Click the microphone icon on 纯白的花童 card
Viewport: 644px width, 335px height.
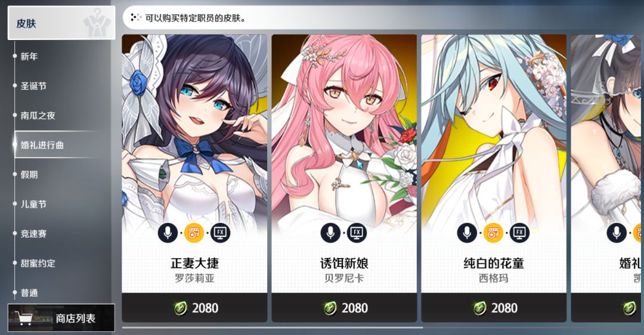pyautogui.click(x=467, y=233)
